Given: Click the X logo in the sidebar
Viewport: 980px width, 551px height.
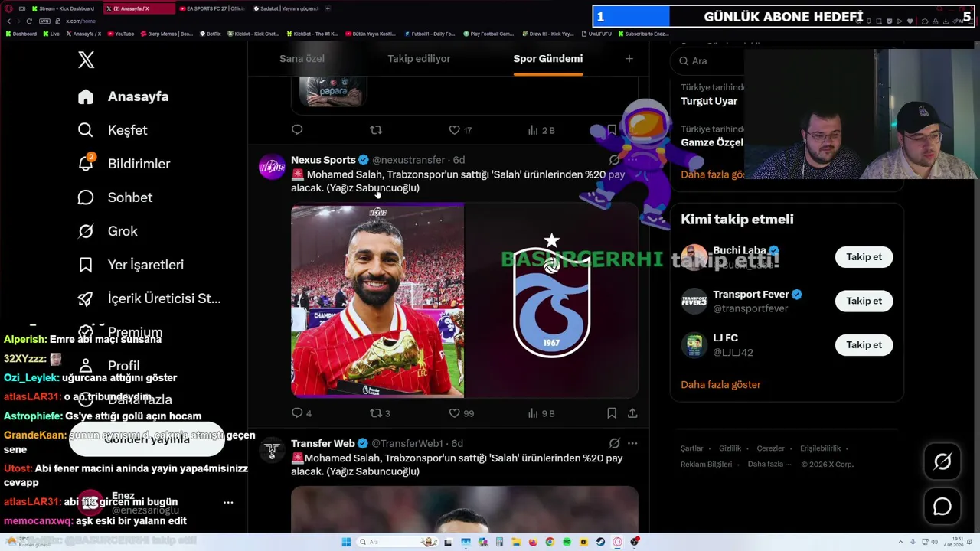Looking at the screenshot, I should 86,60.
